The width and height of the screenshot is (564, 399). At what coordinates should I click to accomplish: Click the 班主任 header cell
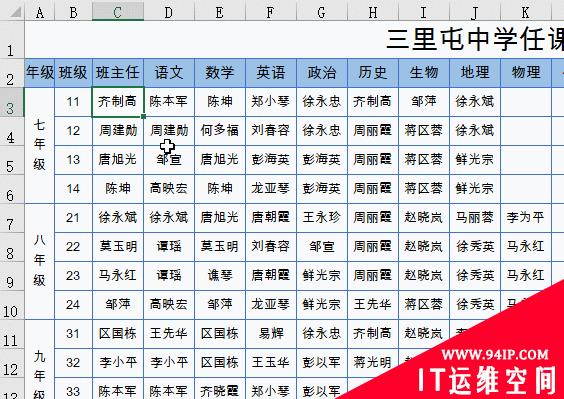[x=118, y=73]
